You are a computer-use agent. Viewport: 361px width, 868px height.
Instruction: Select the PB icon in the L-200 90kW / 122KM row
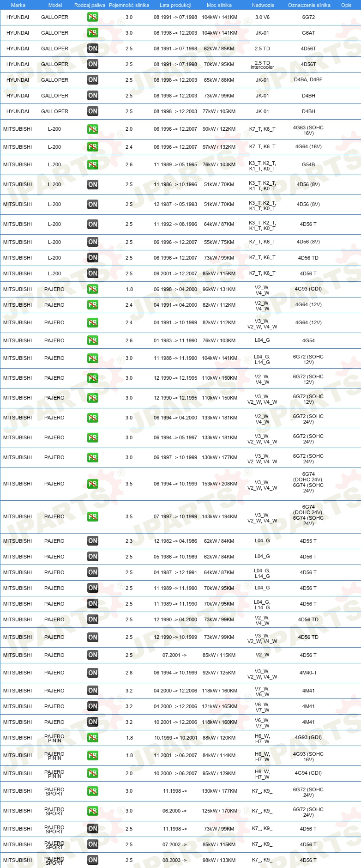pyautogui.click(x=93, y=129)
